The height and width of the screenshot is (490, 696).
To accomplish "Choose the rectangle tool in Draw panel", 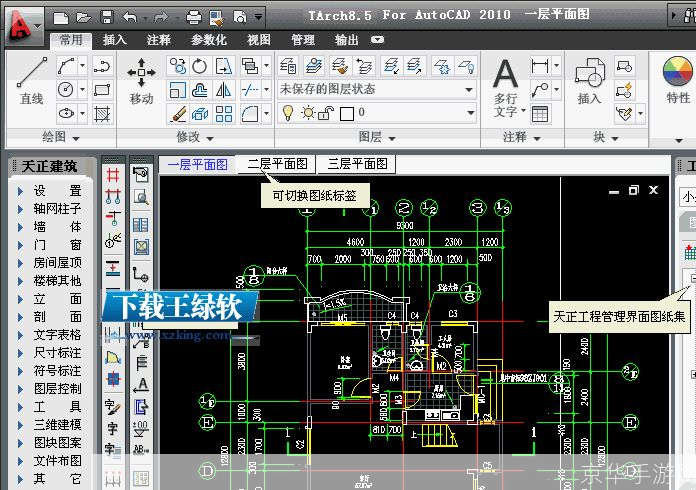I will pyautogui.click(x=102, y=90).
